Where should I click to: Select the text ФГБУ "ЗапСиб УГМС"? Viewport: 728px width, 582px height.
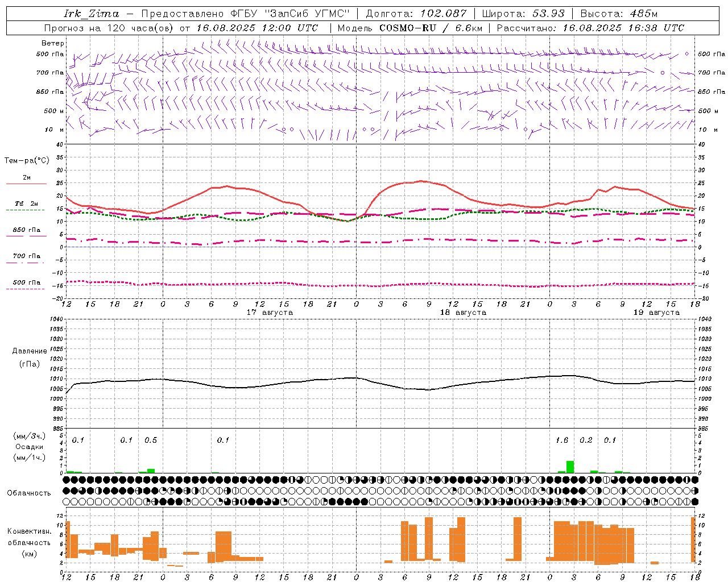pos(290,14)
